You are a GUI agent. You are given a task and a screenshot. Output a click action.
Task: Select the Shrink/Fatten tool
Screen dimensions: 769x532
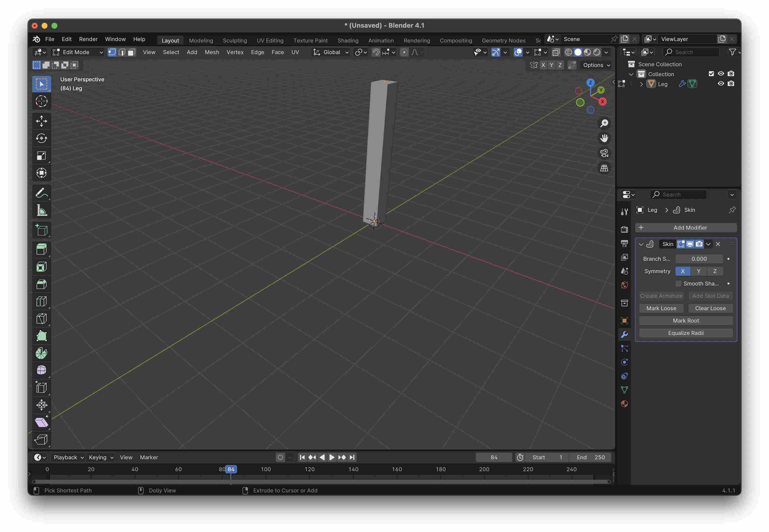point(41,405)
